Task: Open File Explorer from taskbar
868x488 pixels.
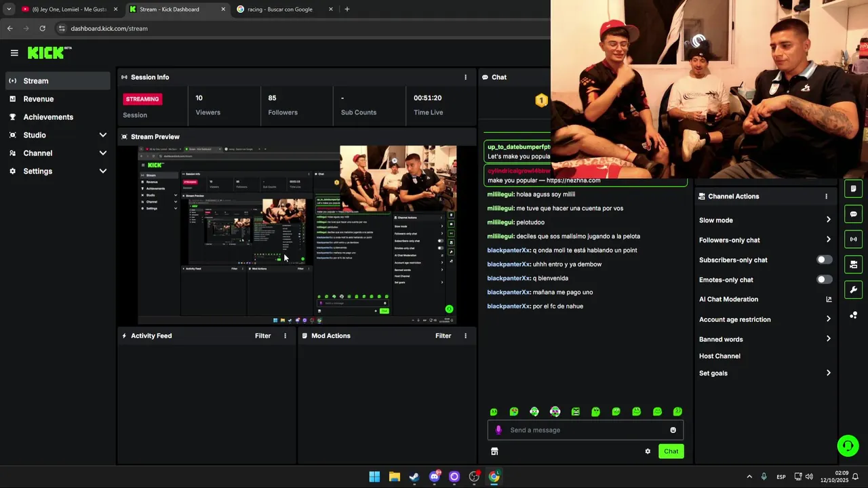Action: [394, 476]
